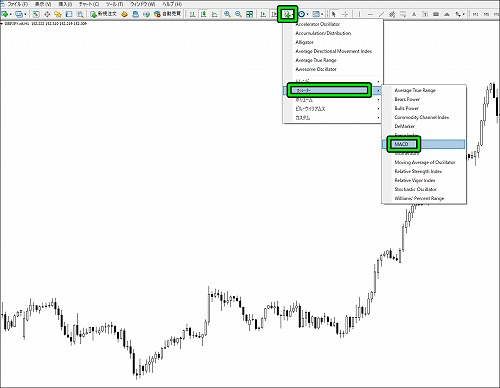Click the zoom in magnifier icon
Viewport: 500px width, 388px height.
[227, 14]
